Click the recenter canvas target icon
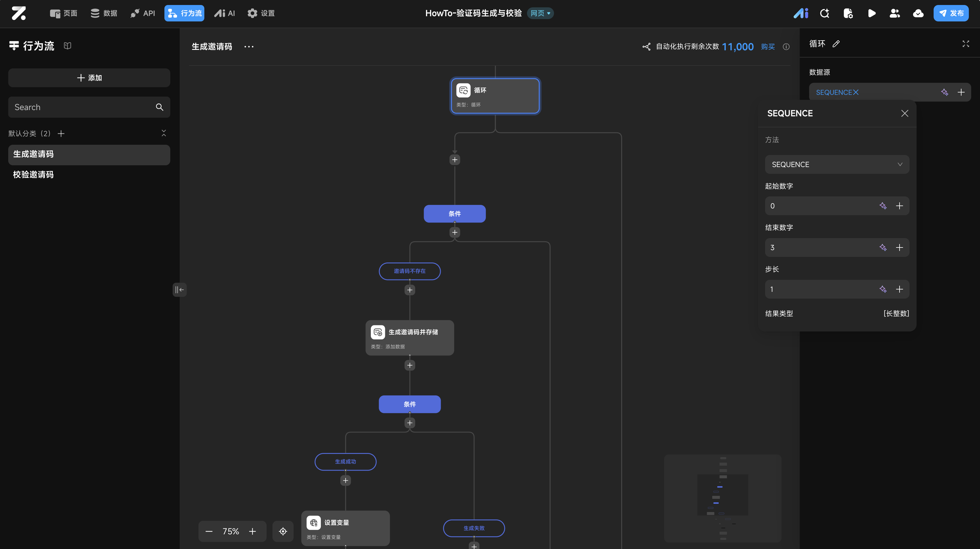 283,531
